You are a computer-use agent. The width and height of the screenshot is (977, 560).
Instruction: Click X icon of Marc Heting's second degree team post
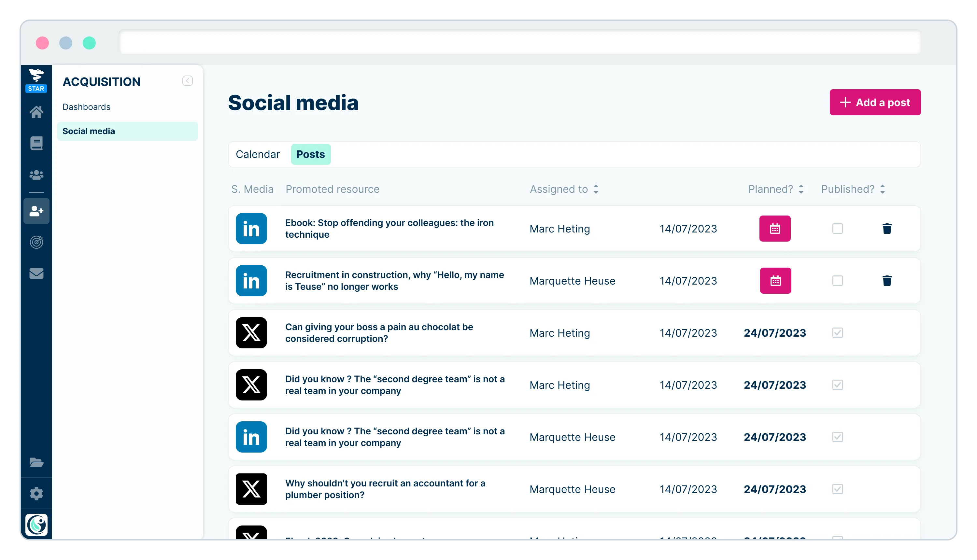pos(251,385)
